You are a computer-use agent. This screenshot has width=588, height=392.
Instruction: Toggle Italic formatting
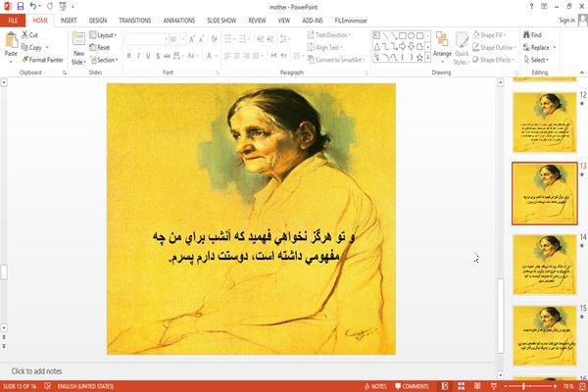tap(138, 56)
